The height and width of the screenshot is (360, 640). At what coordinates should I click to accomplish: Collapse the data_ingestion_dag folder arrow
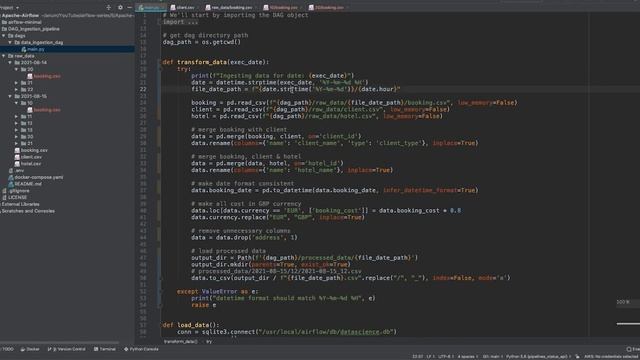(x=10, y=42)
